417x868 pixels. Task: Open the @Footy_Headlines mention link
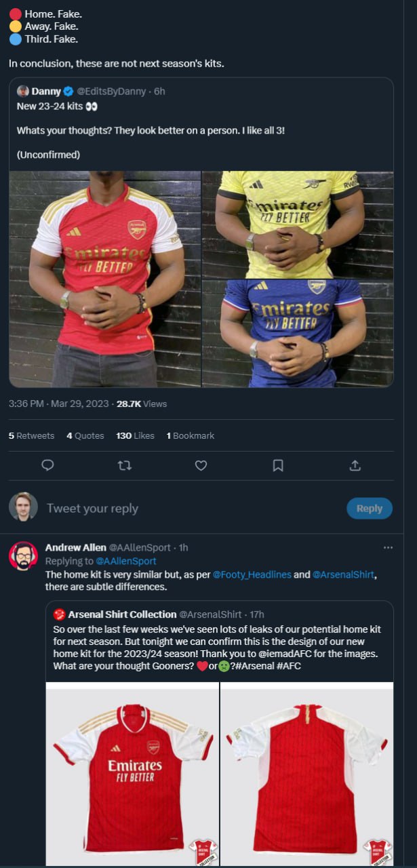point(252,574)
